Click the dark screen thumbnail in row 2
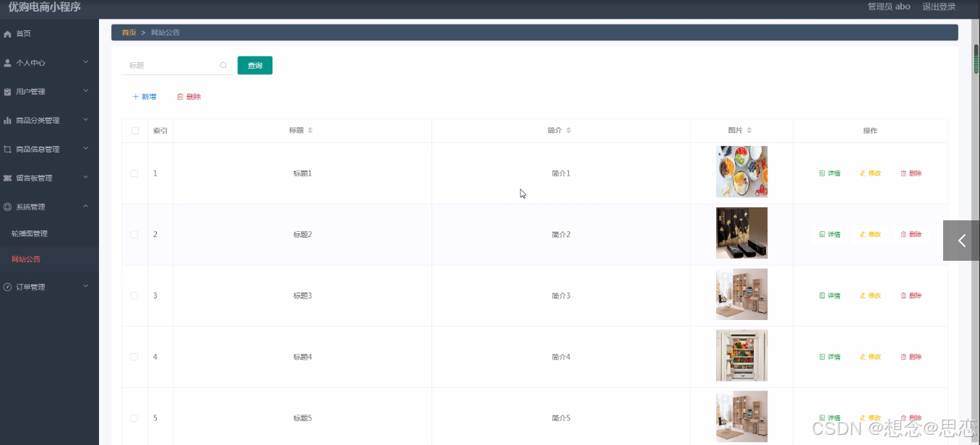Image resolution: width=980 pixels, height=445 pixels. coord(742,233)
